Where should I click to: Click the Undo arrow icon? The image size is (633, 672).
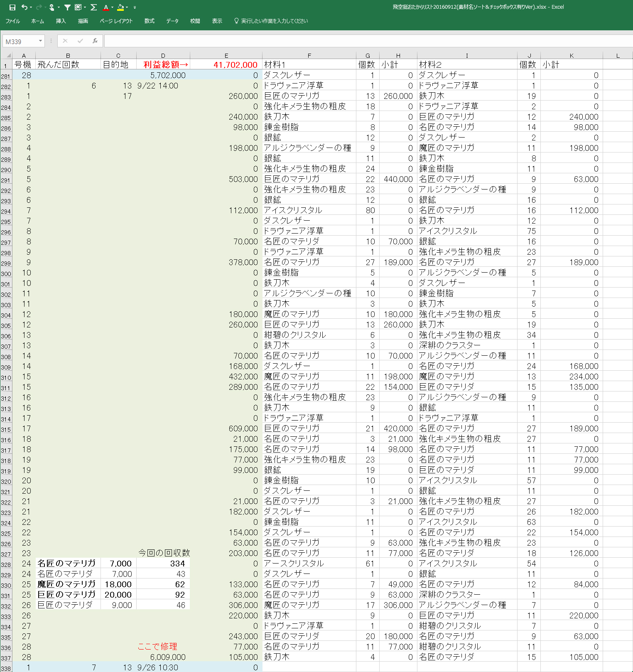tap(25, 7)
